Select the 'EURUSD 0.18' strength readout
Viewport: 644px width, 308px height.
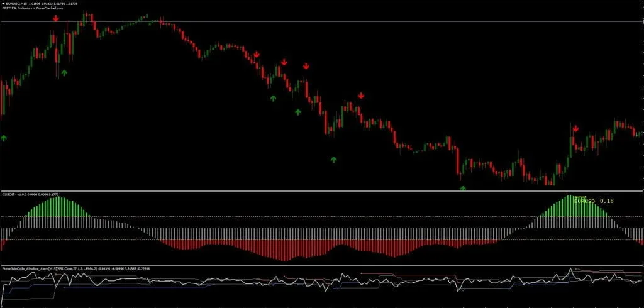[x=594, y=201]
